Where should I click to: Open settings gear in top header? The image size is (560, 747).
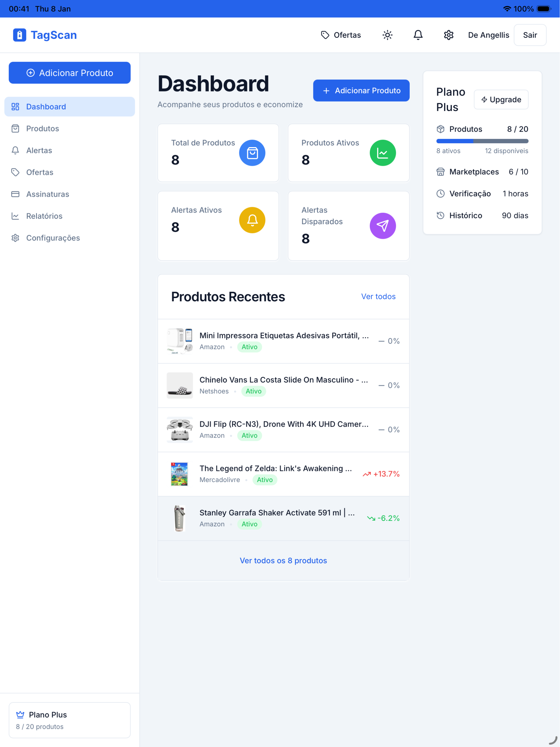448,35
